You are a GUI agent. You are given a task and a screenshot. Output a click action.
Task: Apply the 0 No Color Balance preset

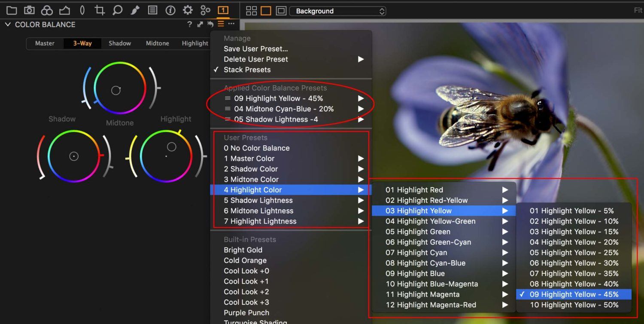pos(256,148)
